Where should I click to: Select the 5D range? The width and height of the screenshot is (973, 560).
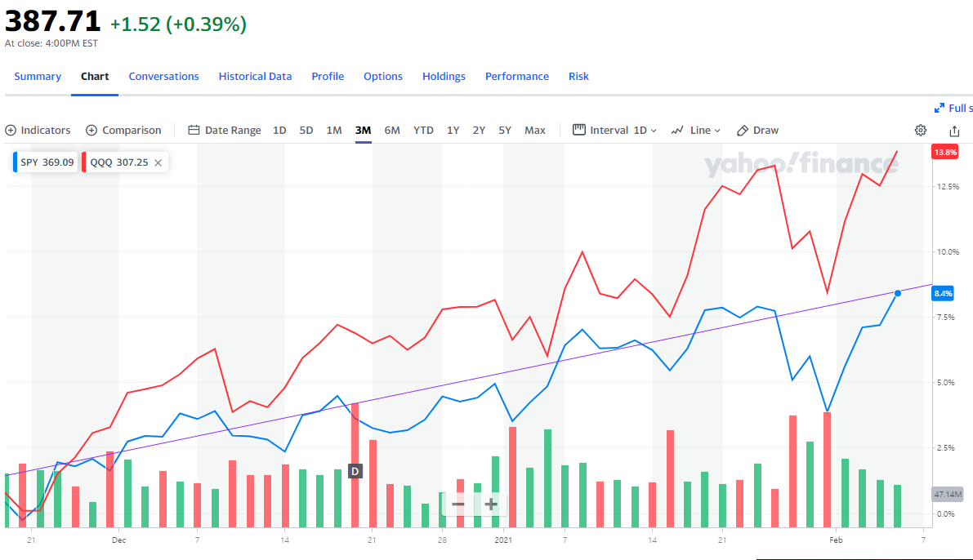coord(306,131)
